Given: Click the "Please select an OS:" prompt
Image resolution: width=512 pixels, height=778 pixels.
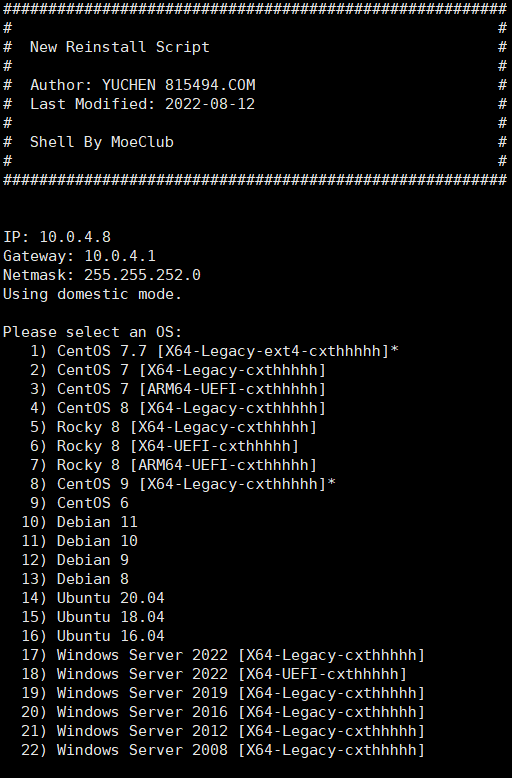Looking at the screenshot, I should pos(93,332).
